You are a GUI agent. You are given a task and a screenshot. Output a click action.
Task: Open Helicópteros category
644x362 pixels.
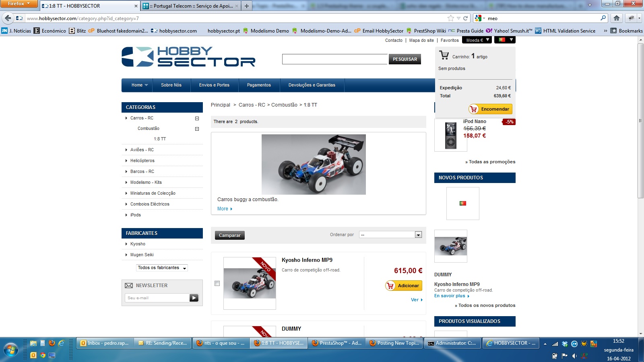pos(142,160)
